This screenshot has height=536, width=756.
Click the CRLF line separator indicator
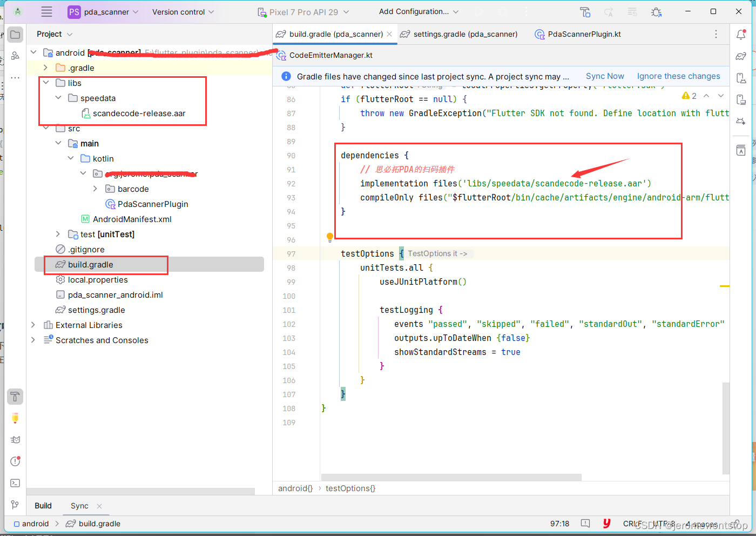pos(632,523)
